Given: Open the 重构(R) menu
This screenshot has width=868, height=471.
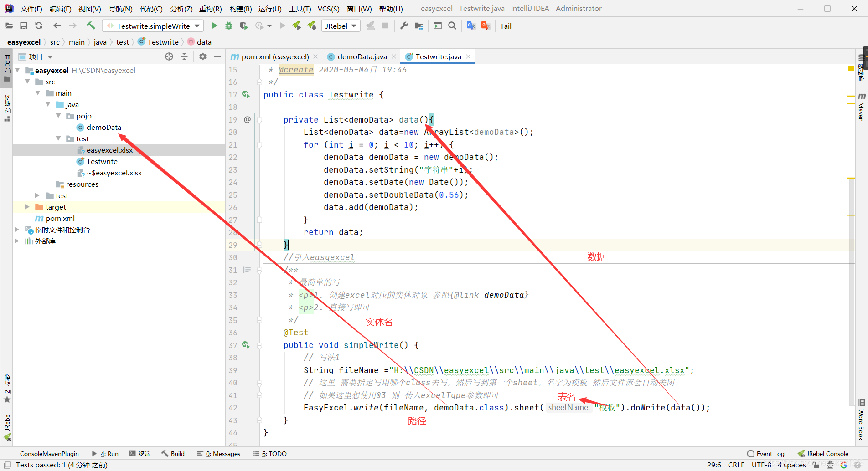Looking at the screenshot, I should [210, 9].
